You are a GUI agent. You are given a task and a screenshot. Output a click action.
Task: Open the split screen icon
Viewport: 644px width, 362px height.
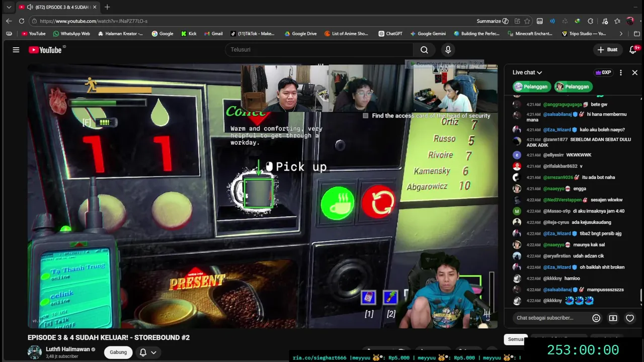pyautogui.click(x=517, y=21)
